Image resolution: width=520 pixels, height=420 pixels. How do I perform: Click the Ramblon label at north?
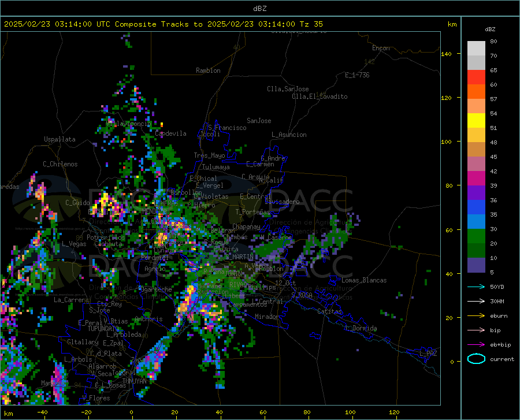coord(208,70)
